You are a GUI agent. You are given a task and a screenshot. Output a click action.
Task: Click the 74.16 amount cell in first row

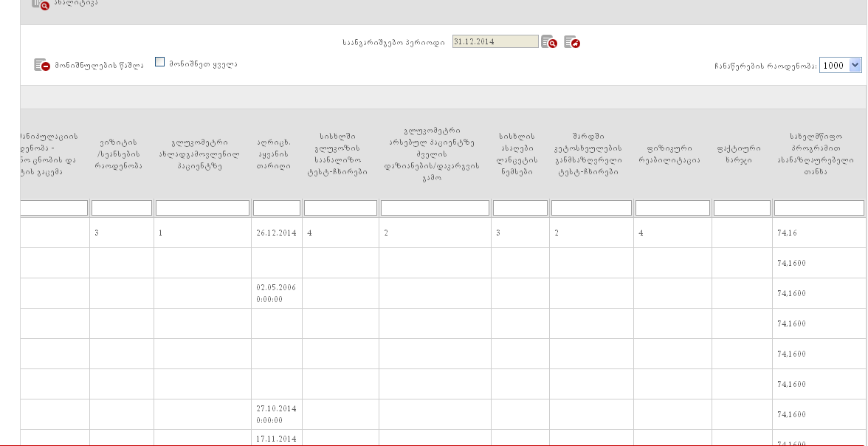pyautogui.click(x=788, y=233)
